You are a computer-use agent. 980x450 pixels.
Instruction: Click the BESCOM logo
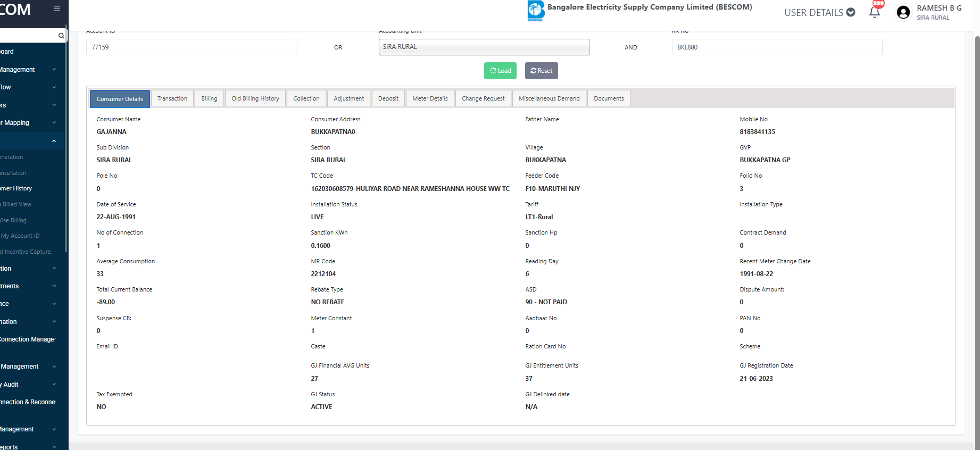pos(536,11)
